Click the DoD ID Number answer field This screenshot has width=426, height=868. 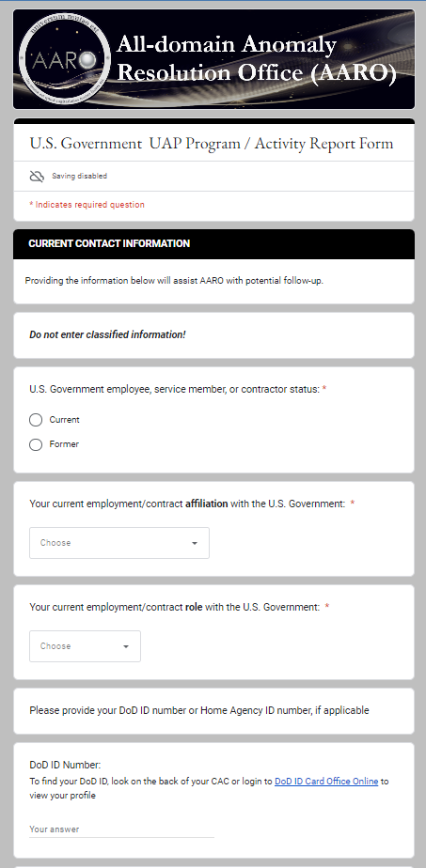point(121,829)
